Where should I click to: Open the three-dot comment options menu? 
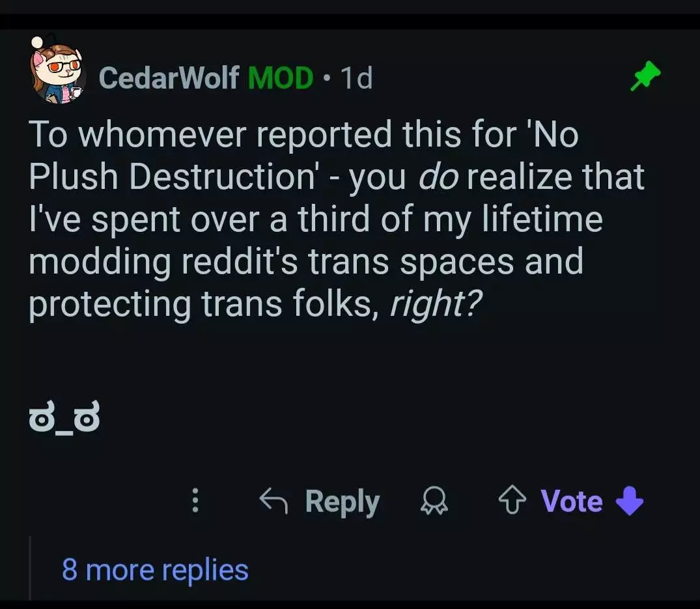(194, 502)
